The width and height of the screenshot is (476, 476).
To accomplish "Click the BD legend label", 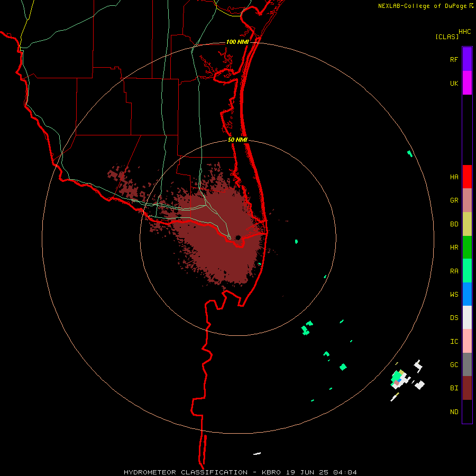I will coord(454,224).
